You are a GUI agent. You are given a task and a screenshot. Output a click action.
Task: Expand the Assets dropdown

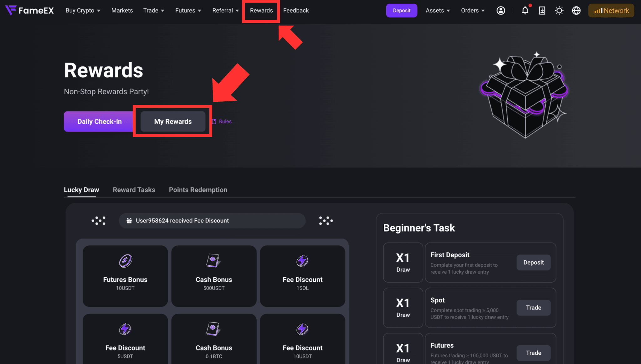coord(438,11)
